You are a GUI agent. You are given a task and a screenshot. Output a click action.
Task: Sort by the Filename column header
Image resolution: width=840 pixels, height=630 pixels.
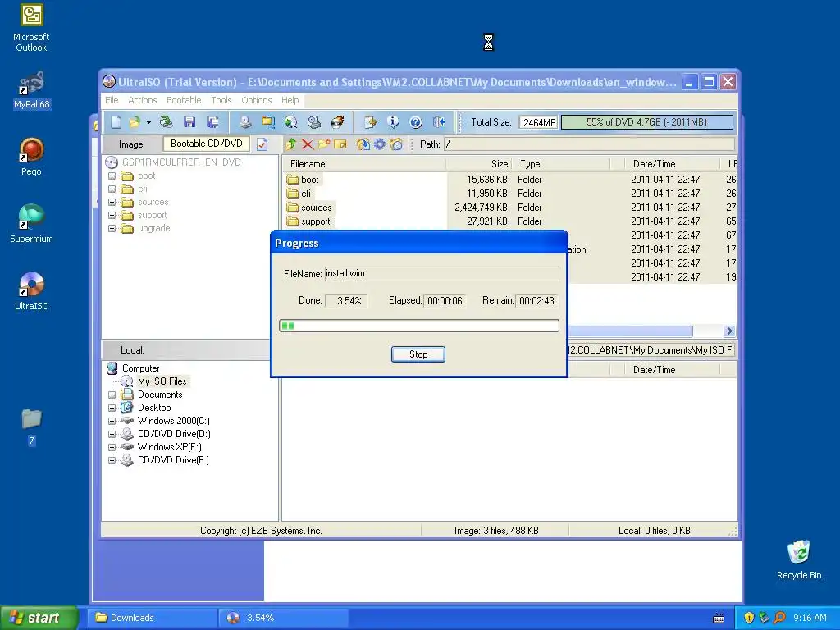(x=364, y=164)
